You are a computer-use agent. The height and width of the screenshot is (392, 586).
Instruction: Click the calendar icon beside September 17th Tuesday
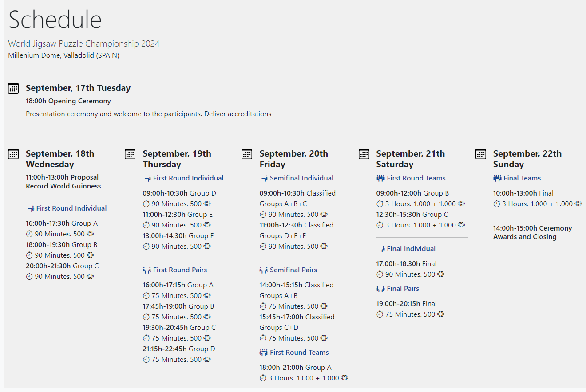coord(13,88)
